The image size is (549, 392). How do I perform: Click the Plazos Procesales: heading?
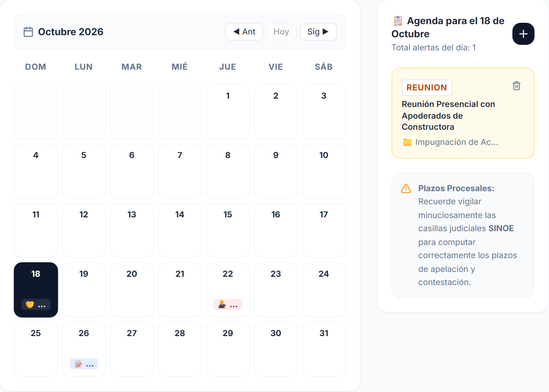click(456, 188)
